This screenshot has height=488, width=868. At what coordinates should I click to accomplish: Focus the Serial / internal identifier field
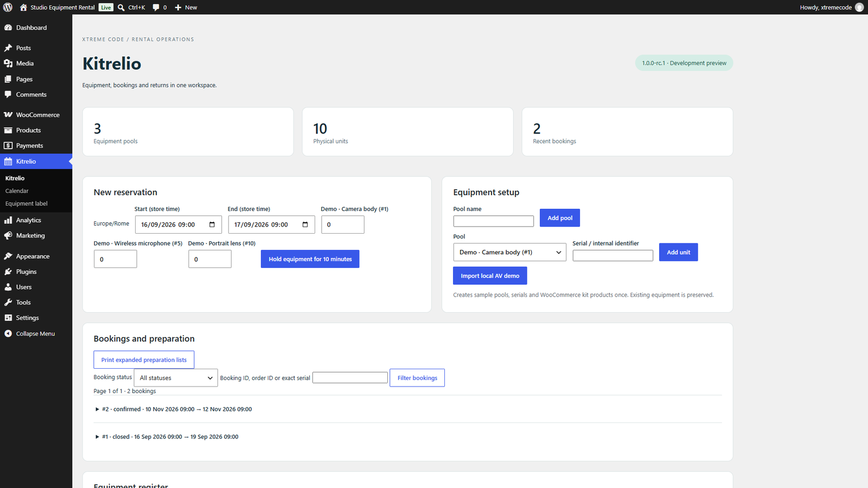point(613,255)
